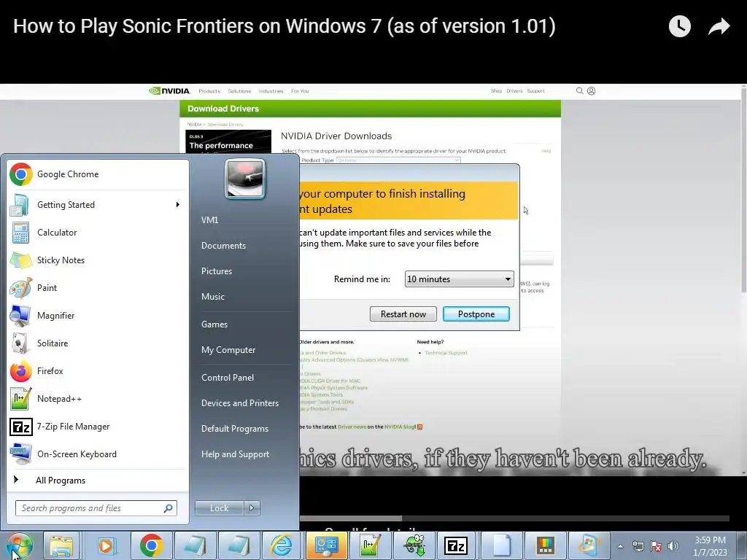
Task: Click the Lock button
Action: (219, 508)
